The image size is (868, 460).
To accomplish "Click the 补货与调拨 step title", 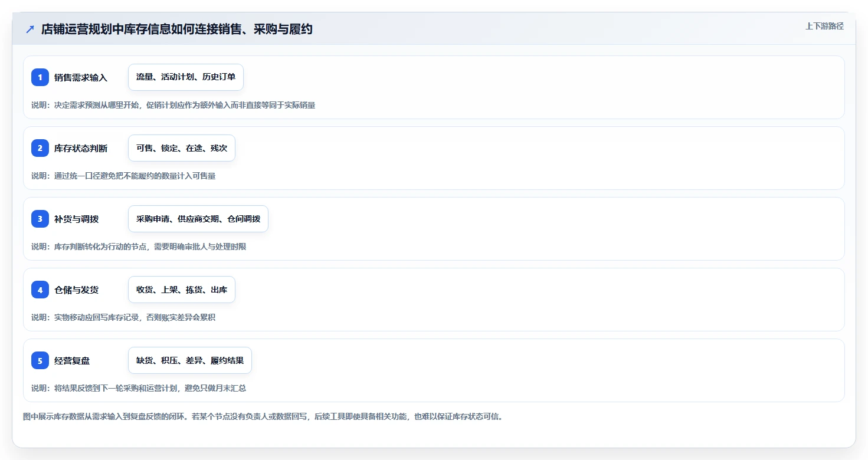I will 77,219.
